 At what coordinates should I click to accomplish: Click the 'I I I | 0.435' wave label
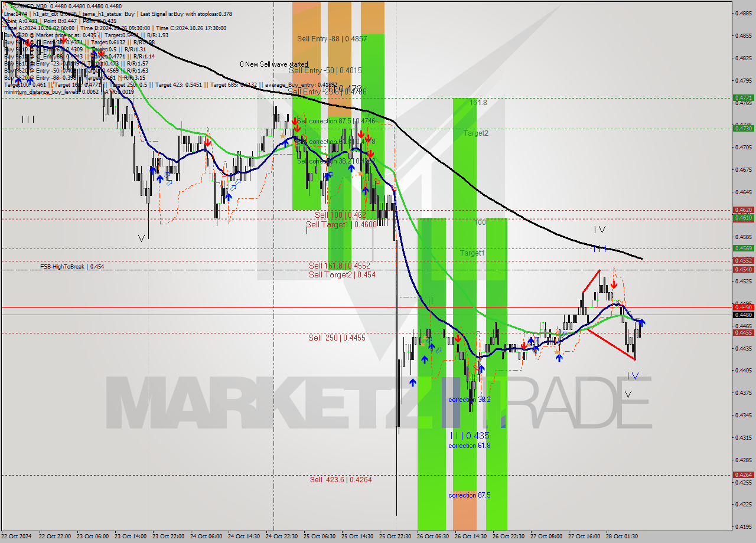pyautogui.click(x=470, y=436)
